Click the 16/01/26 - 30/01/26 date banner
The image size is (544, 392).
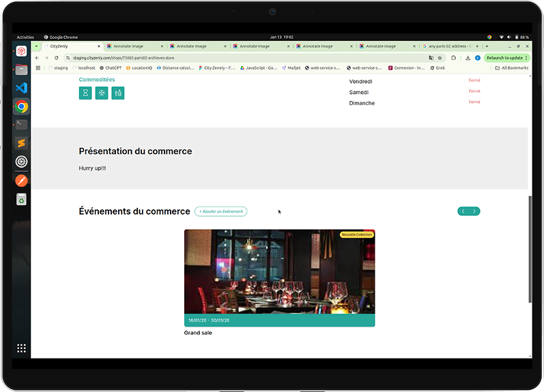point(280,320)
